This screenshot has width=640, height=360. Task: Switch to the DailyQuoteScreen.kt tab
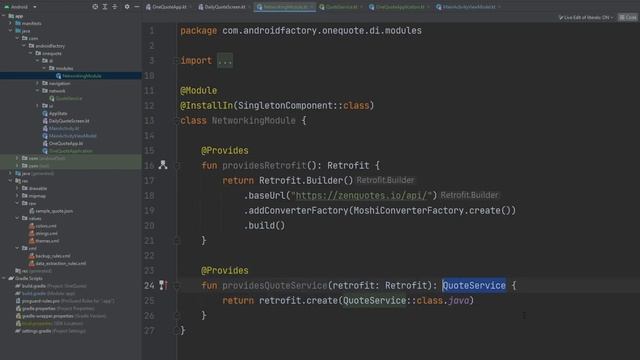pos(223,7)
